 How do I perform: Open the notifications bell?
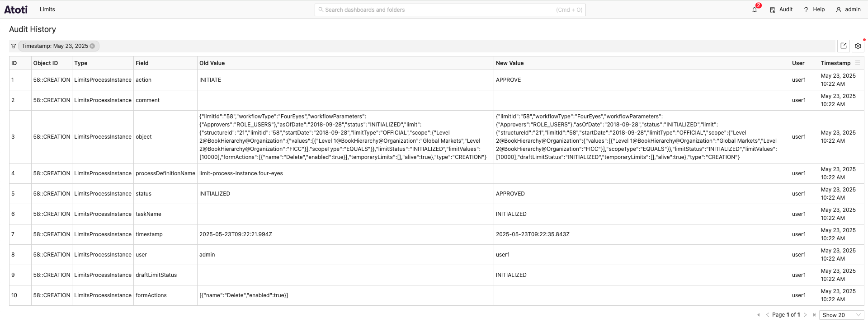point(755,9)
